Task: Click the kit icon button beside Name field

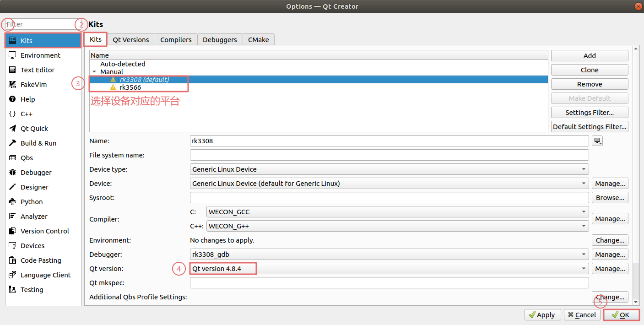Action: click(x=597, y=141)
